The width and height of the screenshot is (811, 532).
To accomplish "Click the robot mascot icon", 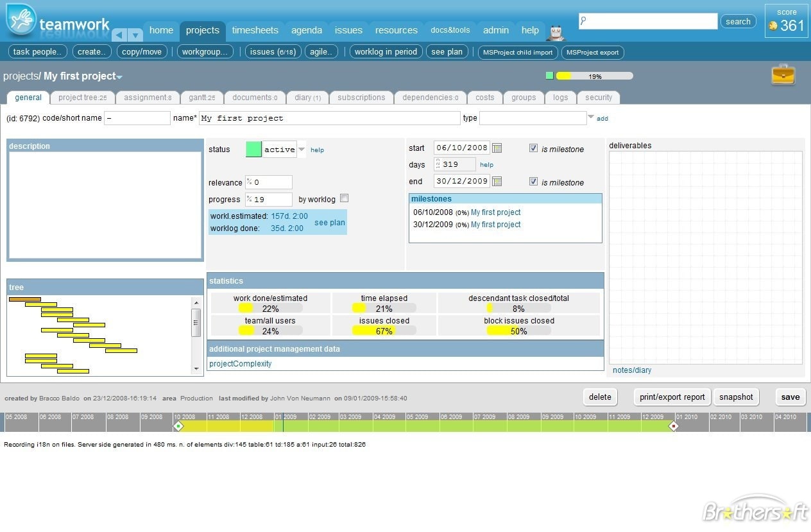I will pyautogui.click(x=556, y=32).
